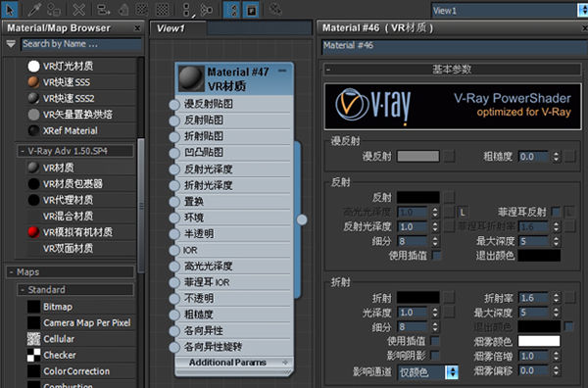Toggle the 影响阴影 checkbox
The height and width of the screenshot is (388, 588).
[435, 355]
